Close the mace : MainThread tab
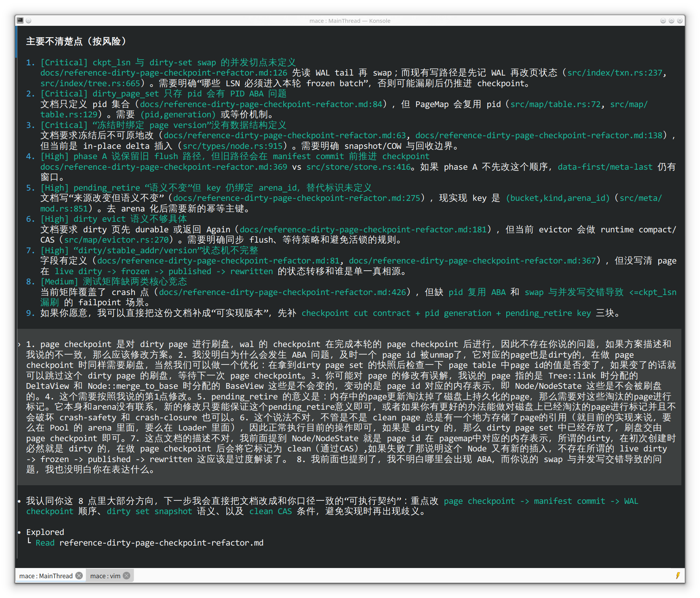This screenshot has width=700, height=598. coord(79,576)
